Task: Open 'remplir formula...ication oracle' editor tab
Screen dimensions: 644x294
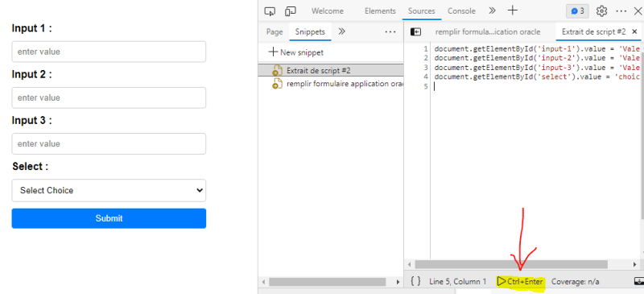Action: [488, 31]
